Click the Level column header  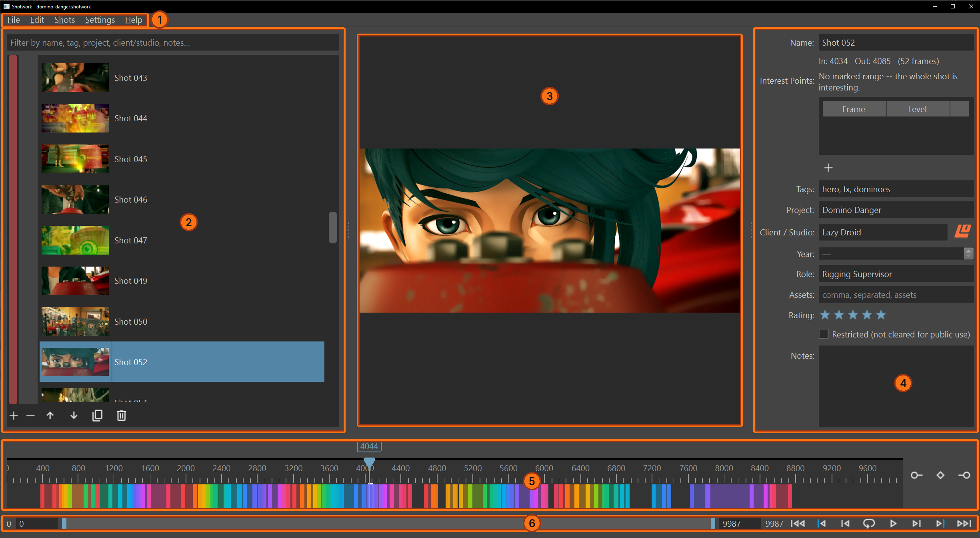tap(917, 109)
